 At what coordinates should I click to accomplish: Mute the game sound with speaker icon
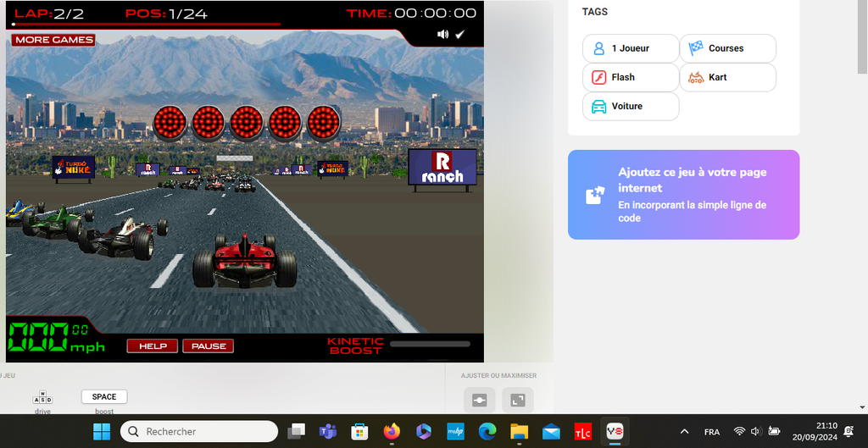click(x=442, y=35)
